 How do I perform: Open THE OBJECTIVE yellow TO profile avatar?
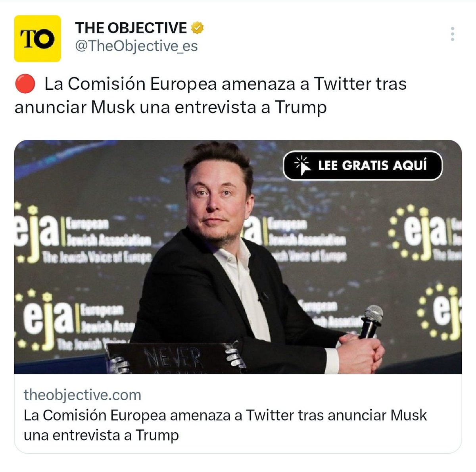click(37, 39)
